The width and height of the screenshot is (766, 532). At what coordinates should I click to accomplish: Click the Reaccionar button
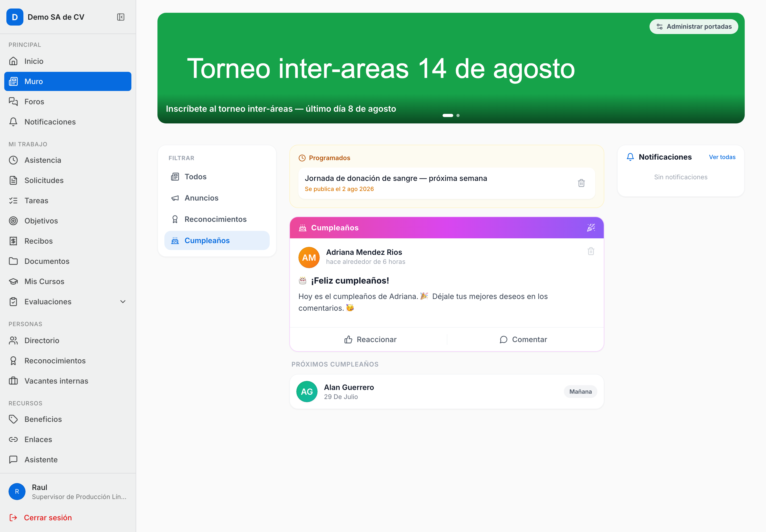(x=370, y=340)
